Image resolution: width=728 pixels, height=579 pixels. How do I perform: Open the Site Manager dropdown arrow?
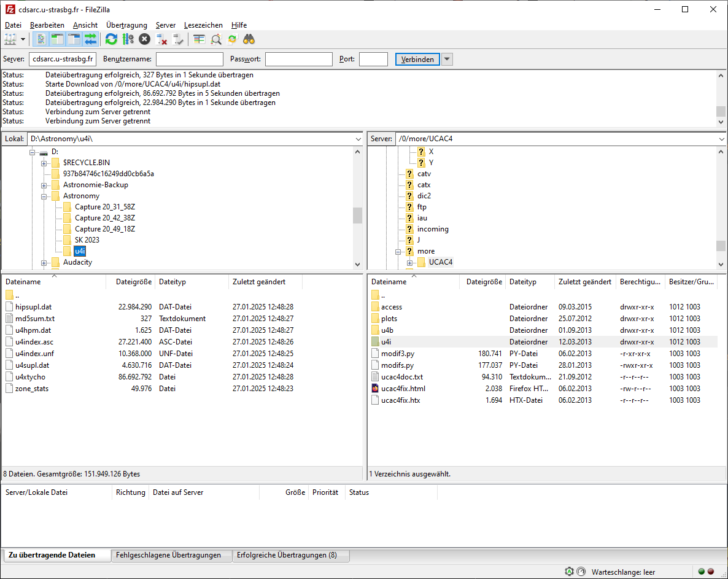tap(23, 39)
